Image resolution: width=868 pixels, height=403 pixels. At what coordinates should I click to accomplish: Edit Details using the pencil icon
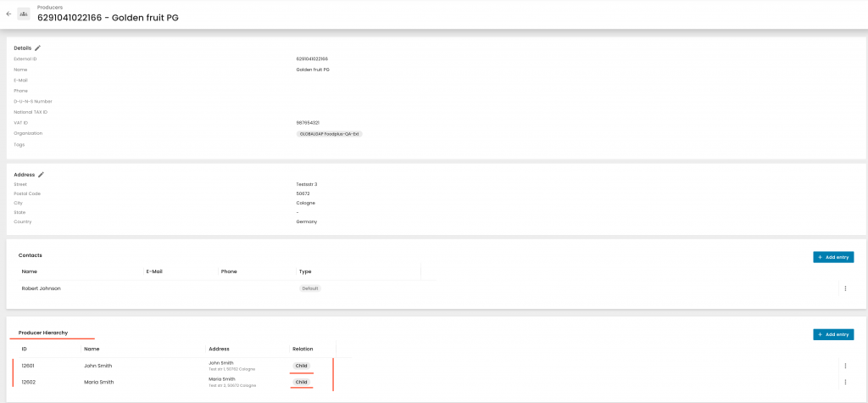pos(37,48)
